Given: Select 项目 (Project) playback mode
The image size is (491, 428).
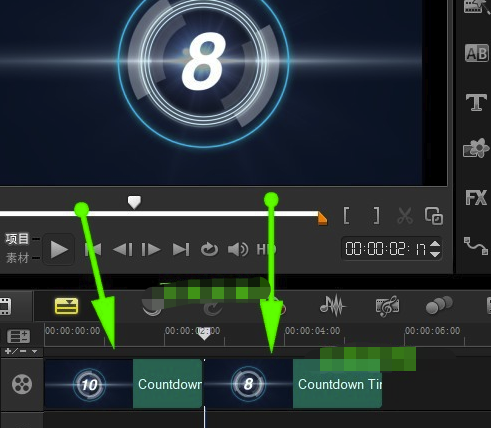Looking at the screenshot, I should (x=17, y=239).
